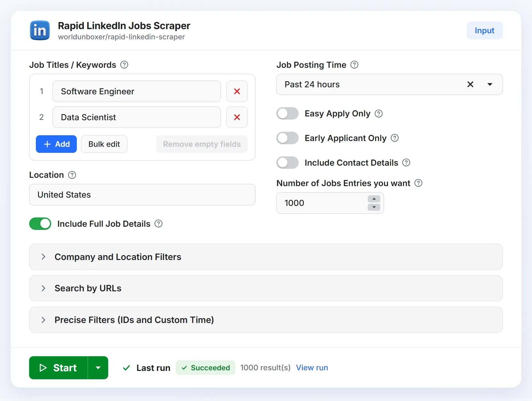Open the View run link

tap(312, 368)
